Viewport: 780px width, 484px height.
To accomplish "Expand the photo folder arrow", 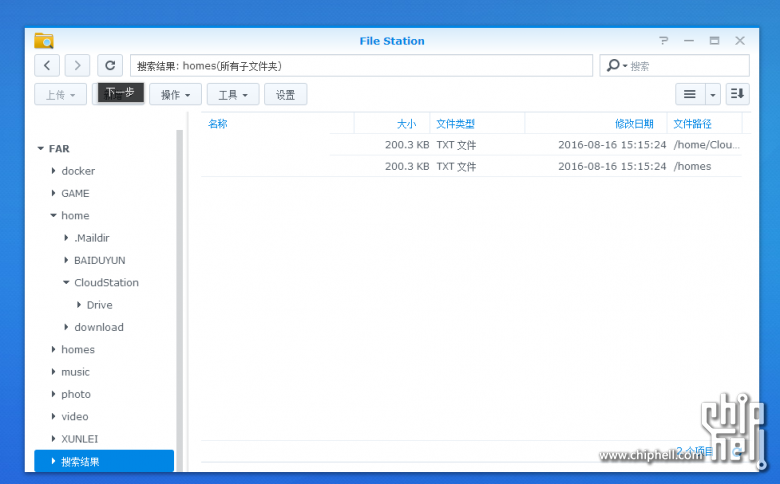I will [x=53, y=394].
